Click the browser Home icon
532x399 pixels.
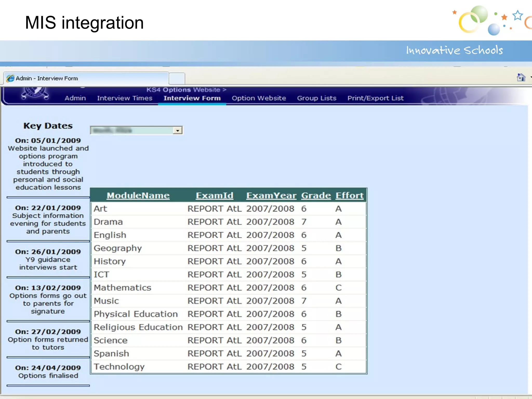[x=521, y=77]
